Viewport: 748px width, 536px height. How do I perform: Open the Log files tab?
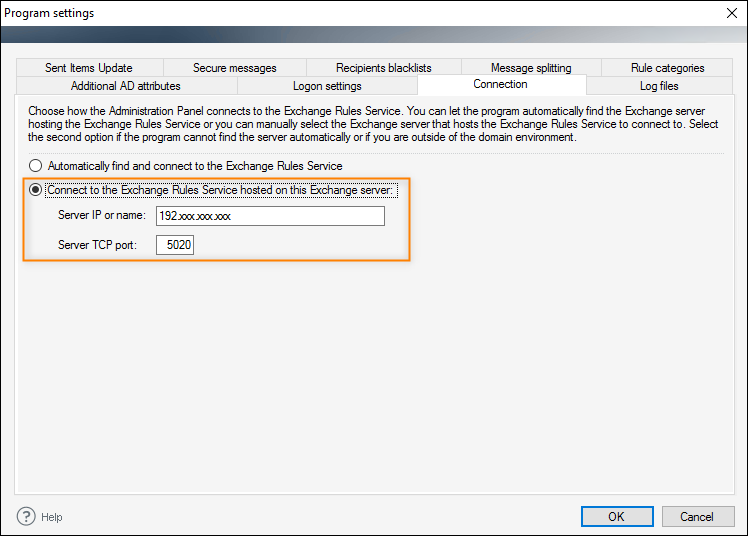[659, 86]
